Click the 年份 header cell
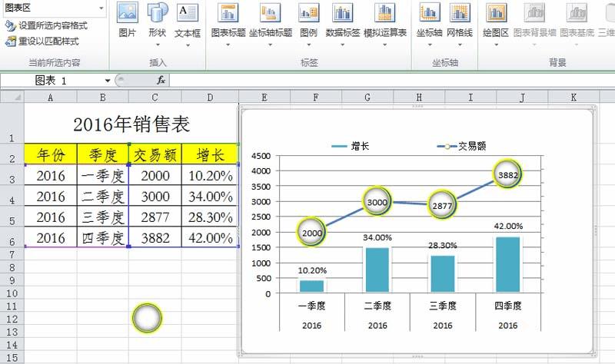This screenshot has width=615, height=364. coord(51,154)
